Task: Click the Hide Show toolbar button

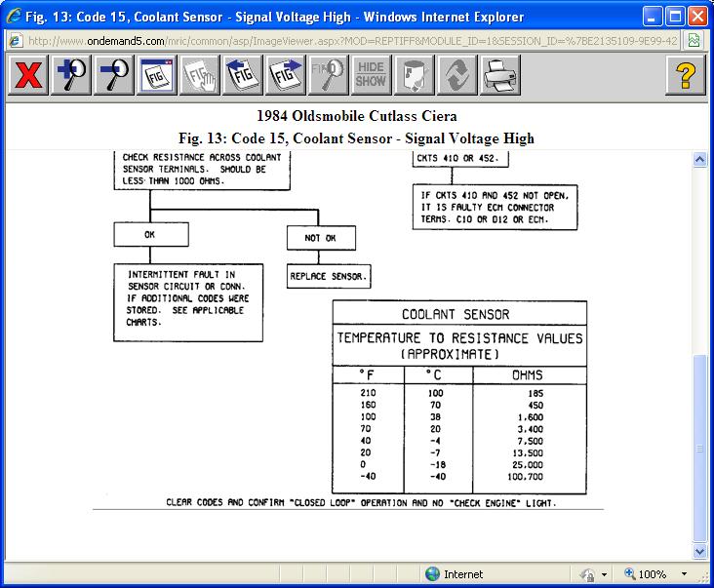Action: 371,75
